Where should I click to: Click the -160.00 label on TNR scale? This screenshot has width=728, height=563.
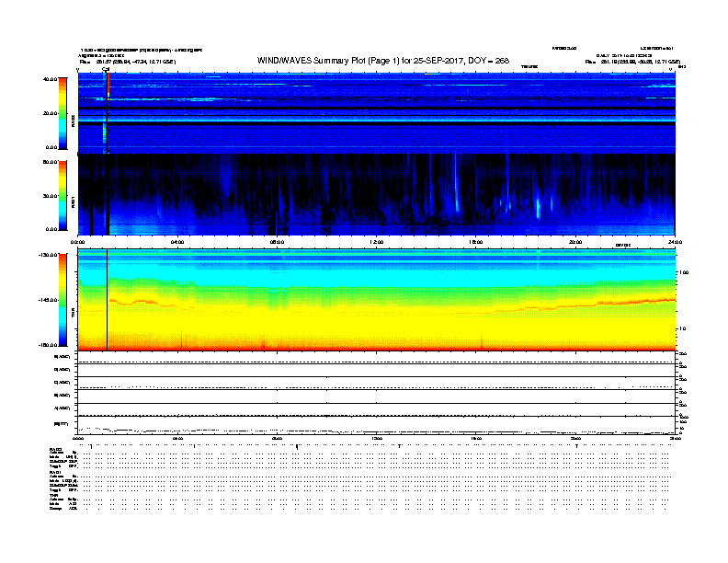click(x=49, y=345)
